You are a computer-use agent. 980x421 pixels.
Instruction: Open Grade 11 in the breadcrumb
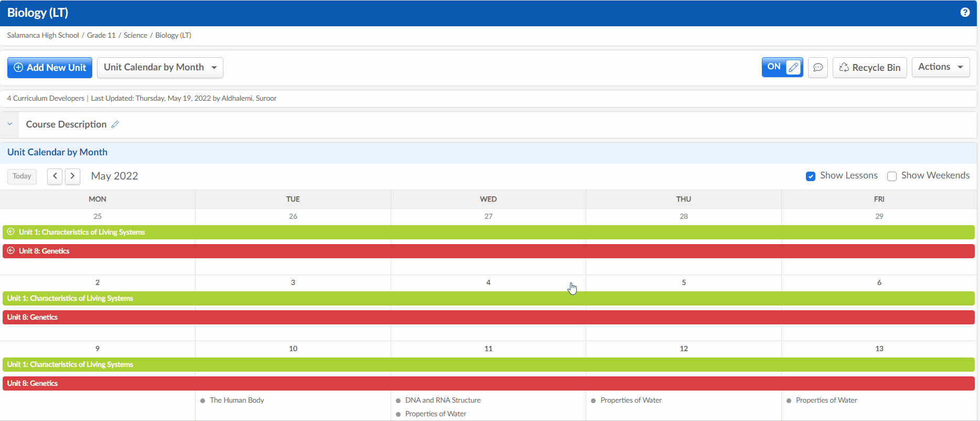coord(101,35)
